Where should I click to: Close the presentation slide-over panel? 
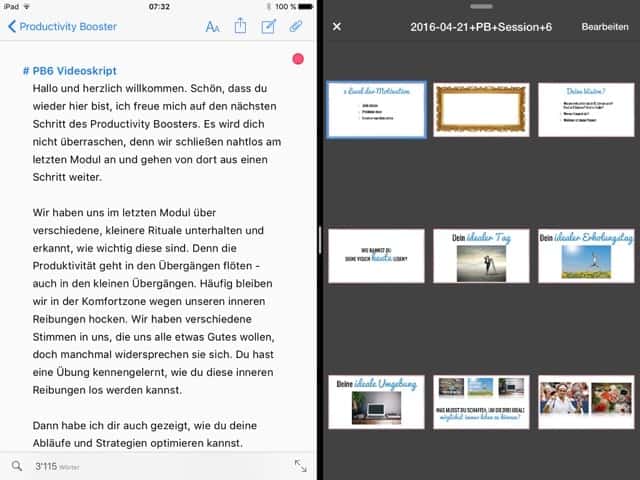pyautogui.click(x=337, y=27)
